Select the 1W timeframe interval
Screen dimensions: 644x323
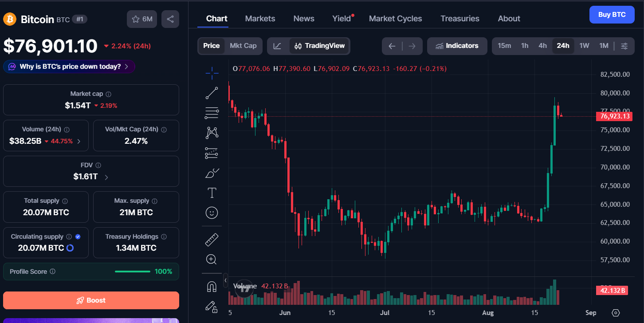(584, 46)
